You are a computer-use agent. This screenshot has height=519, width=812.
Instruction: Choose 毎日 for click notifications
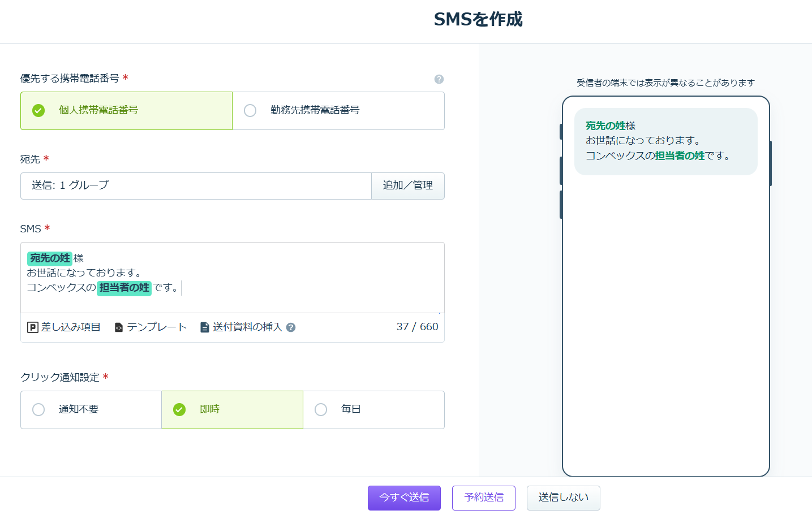tap(374, 410)
